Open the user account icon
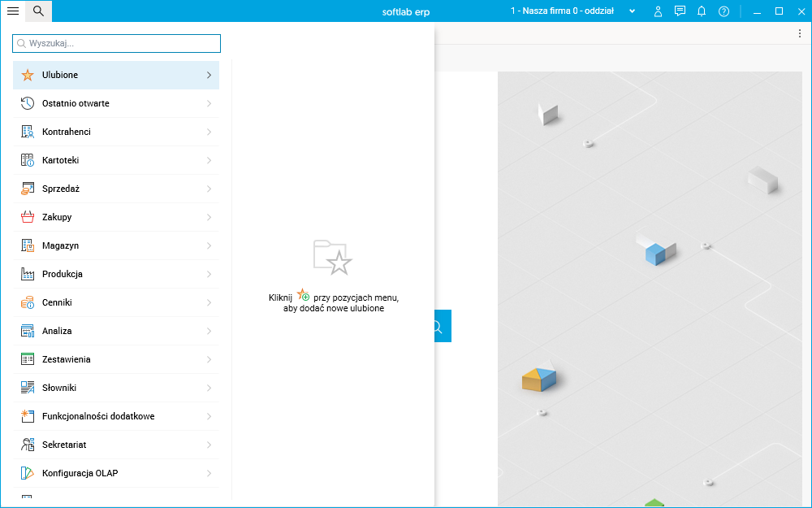The image size is (812, 508). click(x=659, y=11)
